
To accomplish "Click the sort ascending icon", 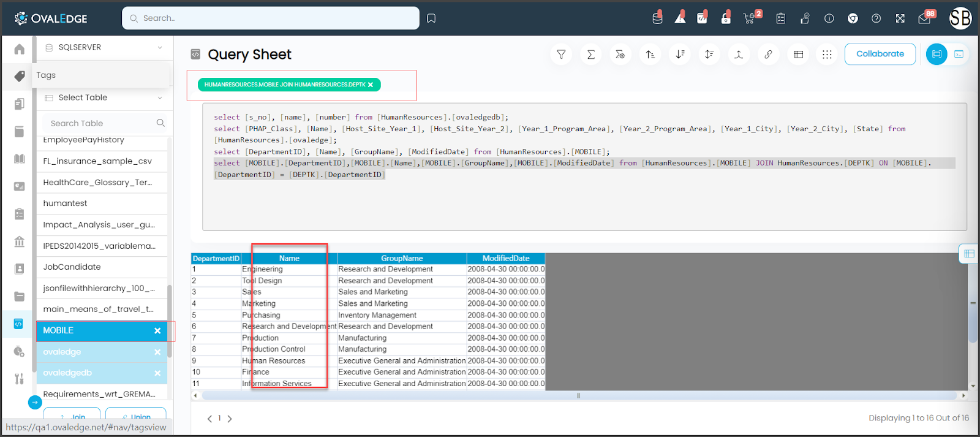I will pyautogui.click(x=650, y=54).
